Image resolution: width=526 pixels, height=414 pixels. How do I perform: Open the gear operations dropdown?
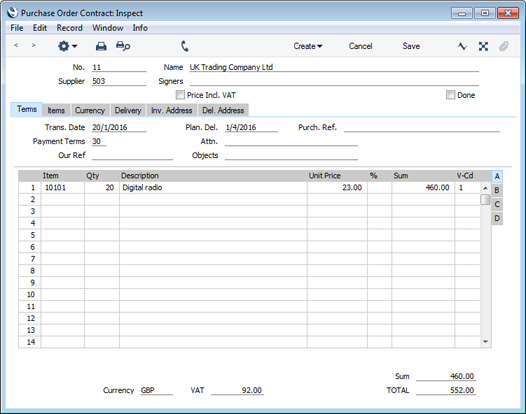[x=67, y=46]
